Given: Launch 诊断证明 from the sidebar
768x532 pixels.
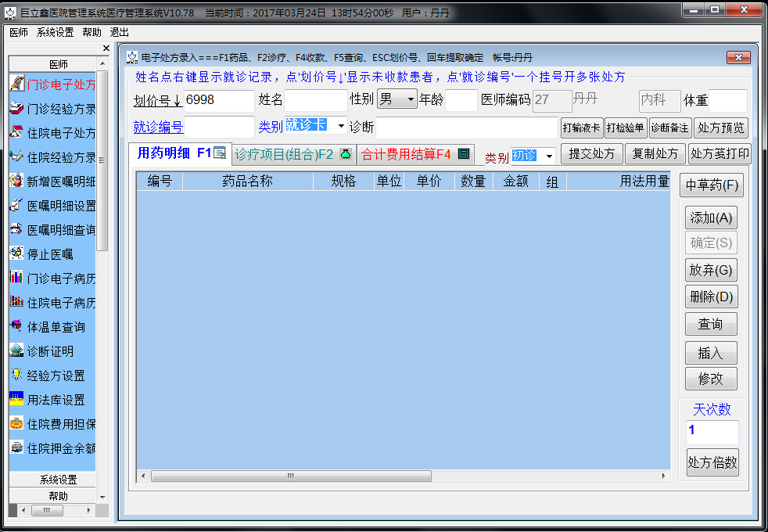Looking at the screenshot, I should coord(50,351).
